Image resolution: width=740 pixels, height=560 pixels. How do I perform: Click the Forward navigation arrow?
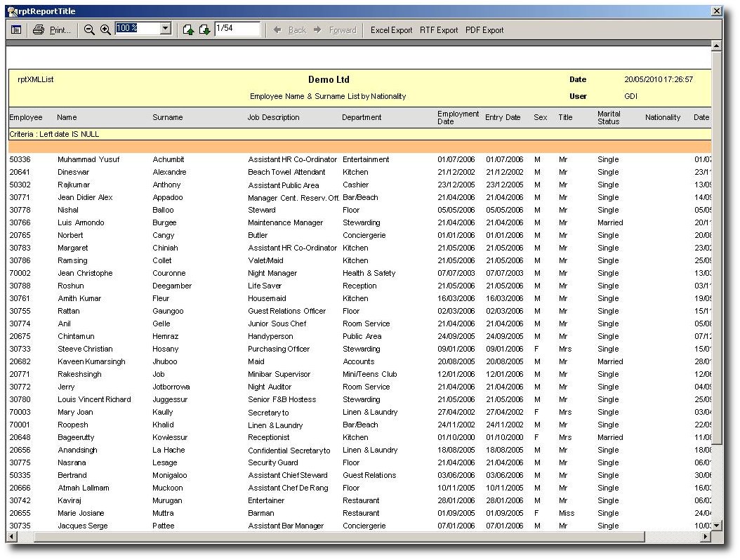point(336,30)
